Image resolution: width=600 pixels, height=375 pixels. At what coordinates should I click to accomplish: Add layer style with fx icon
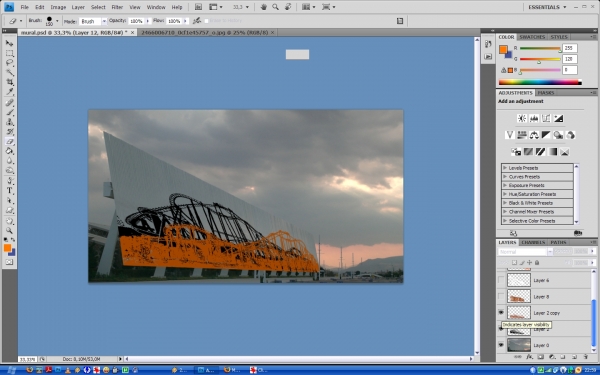529,357
